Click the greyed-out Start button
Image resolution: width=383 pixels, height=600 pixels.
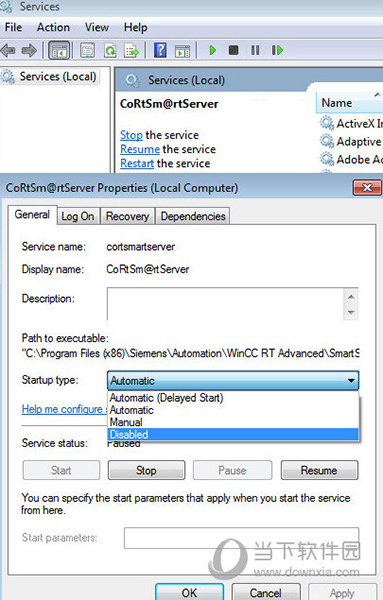[x=61, y=470]
